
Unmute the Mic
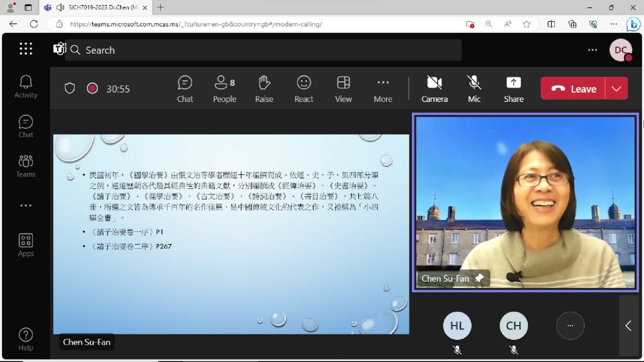click(x=474, y=89)
